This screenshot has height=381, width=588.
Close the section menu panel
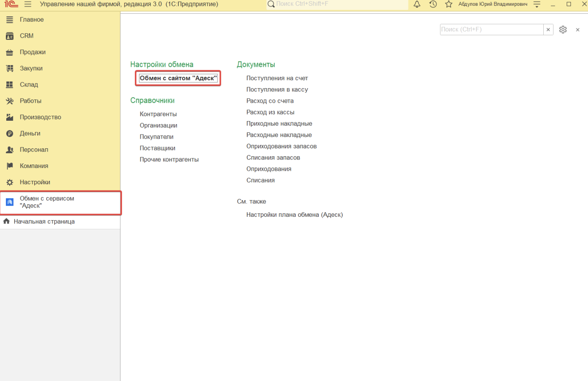click(578, 30)
